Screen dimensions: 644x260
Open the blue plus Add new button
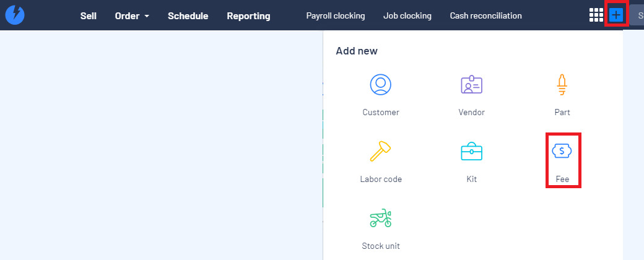pyautogui.click(x=616, y=15)
